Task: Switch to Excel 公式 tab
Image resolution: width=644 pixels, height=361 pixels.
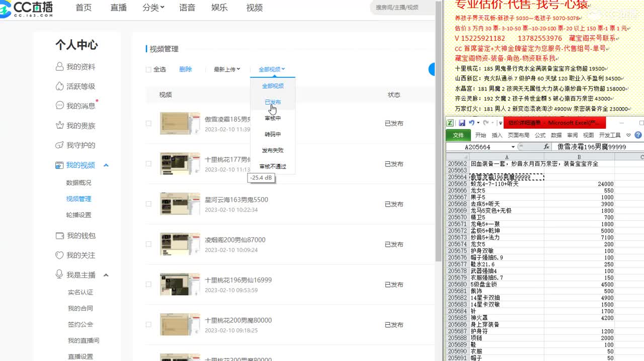Action: pyautogui.click(x=540, y=135)
